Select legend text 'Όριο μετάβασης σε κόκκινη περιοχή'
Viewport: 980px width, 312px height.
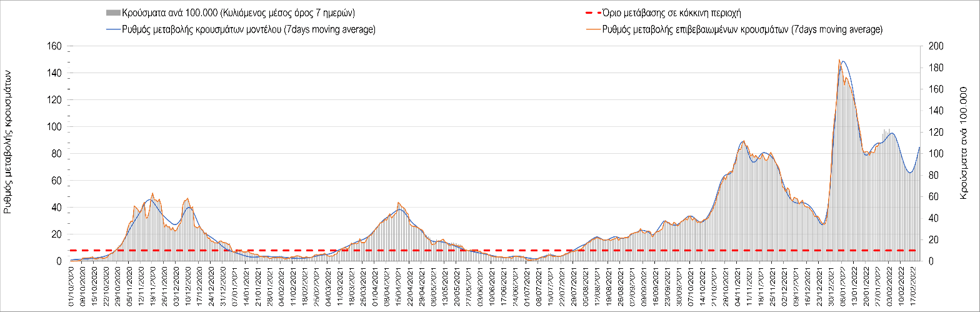671,13
